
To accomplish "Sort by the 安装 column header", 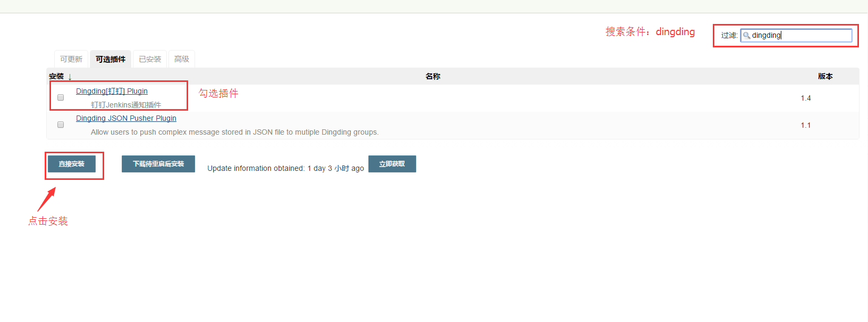I will [56, 76].
